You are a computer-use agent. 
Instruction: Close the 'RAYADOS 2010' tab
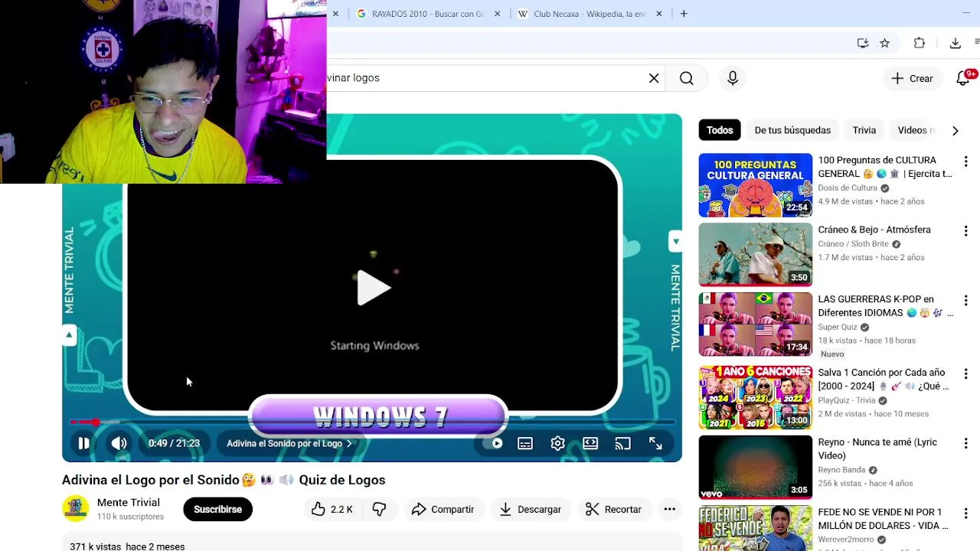tap(498, 14)
